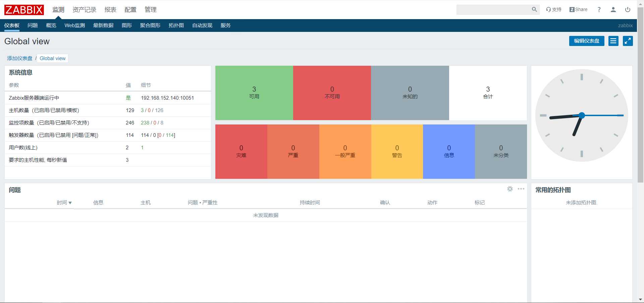Click the 常用的拓扑图 widget title
Viewport: 644px width, 303px height.
[x=553, y=190]
